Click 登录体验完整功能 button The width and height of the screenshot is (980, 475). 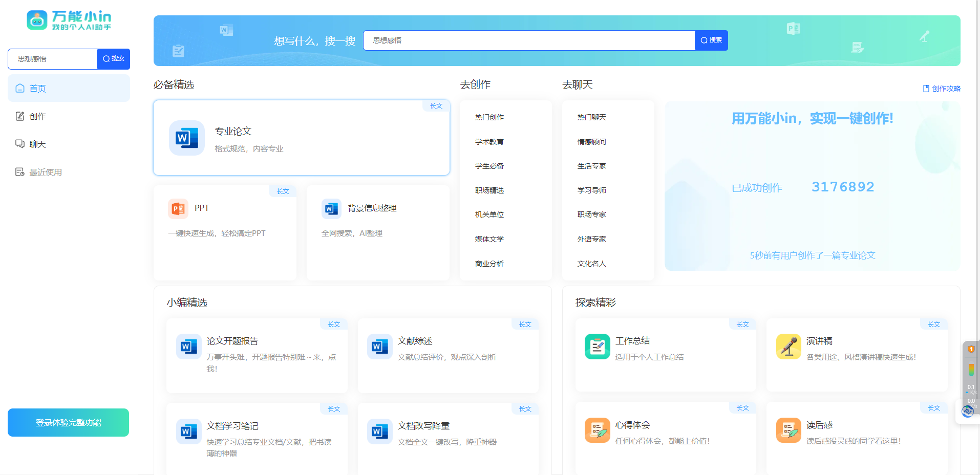(x=68, y=422)
